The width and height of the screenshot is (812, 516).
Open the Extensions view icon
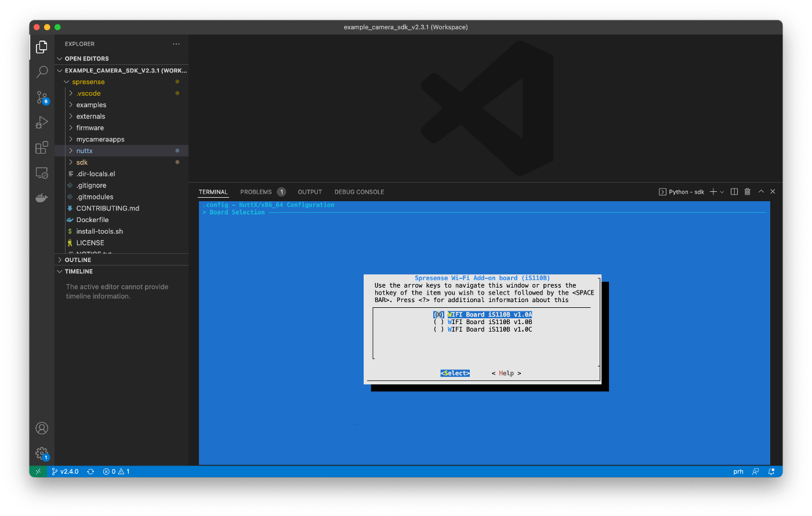point(42,148)
